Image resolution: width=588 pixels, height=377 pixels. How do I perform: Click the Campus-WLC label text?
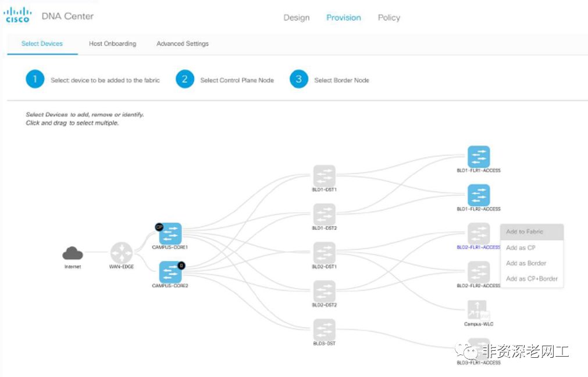479,324
